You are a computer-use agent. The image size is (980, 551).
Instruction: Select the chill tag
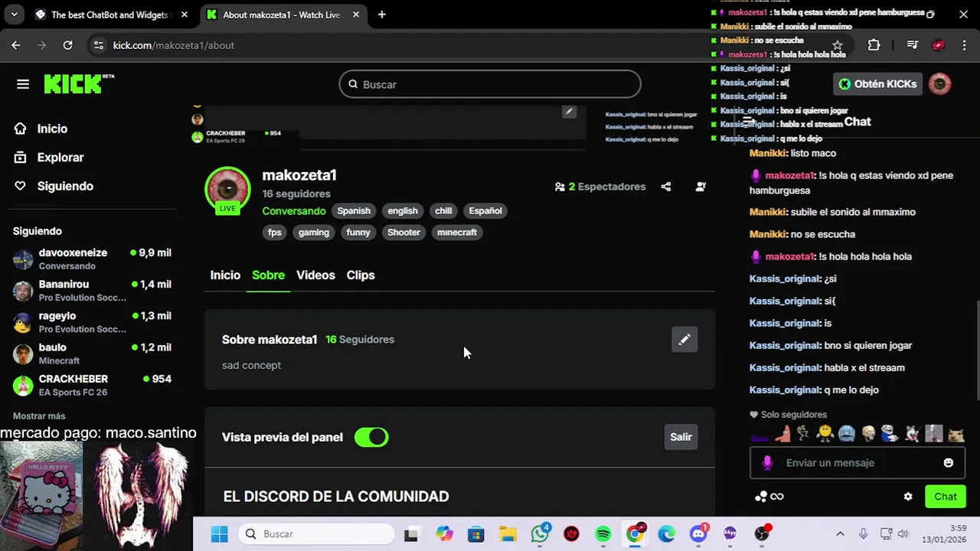pos(443,211)
